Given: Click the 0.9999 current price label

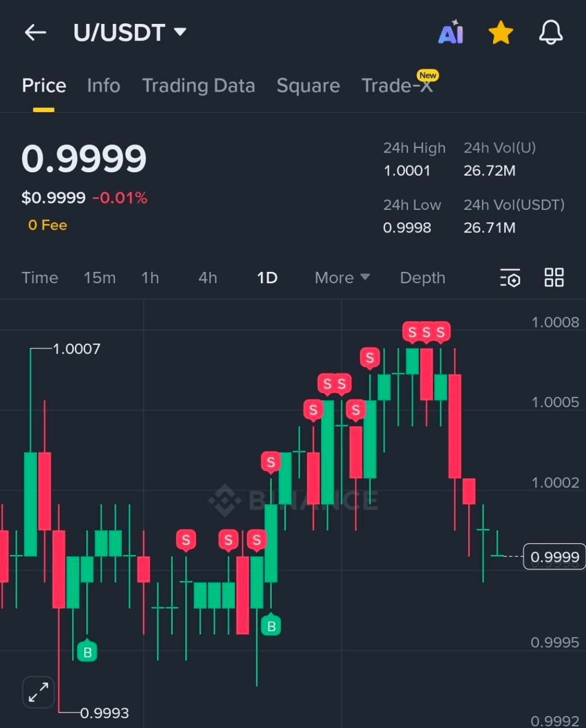Looking at the screenshot, I should (554, 557).
